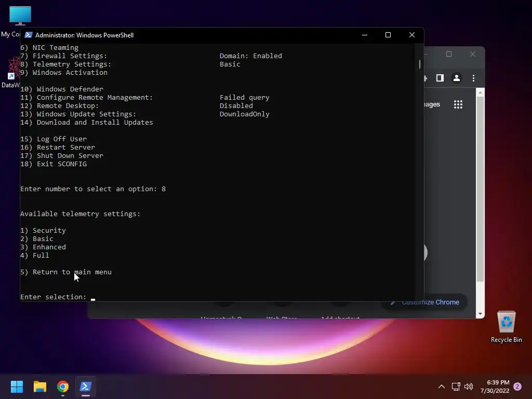Click the 'Domain: Enabled' firewall value
This screenshot has width=532, height=399.
tap(251, 56)
